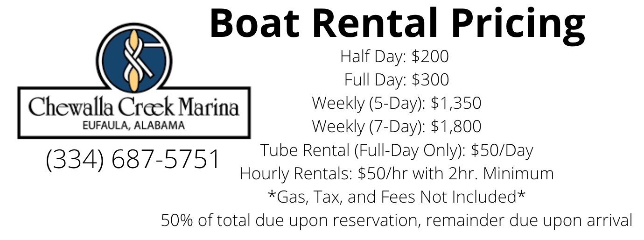Select the Weekly (7-Day) label
This screenshot has width=644, height=240.
point(369,127)
